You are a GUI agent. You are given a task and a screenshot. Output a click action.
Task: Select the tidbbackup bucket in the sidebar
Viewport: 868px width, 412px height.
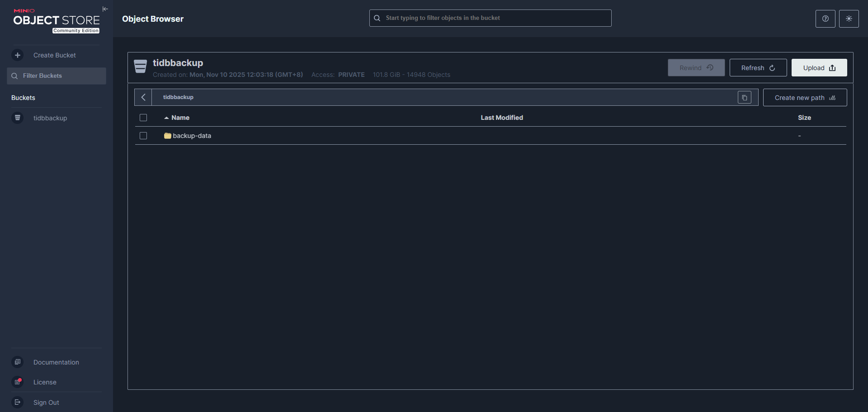(x=50, y=118)
